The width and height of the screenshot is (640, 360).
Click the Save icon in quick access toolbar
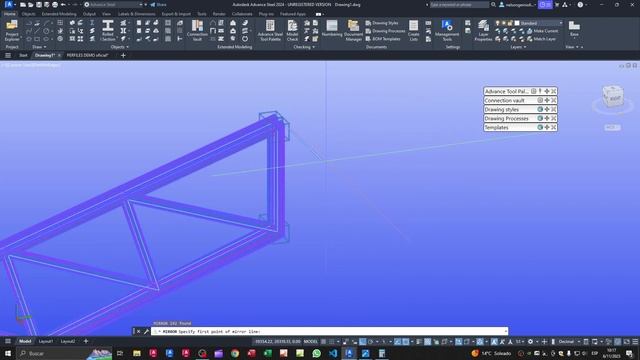point(39,4)
